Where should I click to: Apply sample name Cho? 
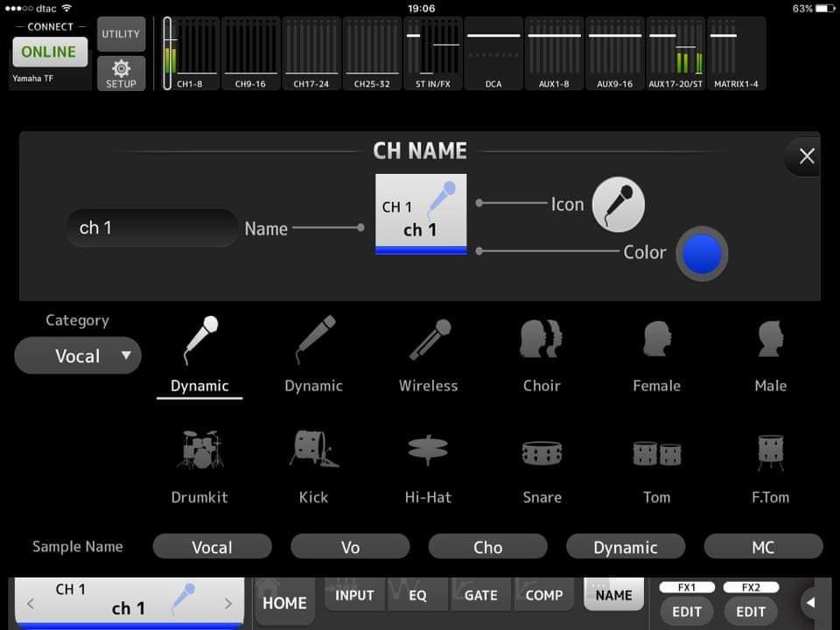point(487,547)
